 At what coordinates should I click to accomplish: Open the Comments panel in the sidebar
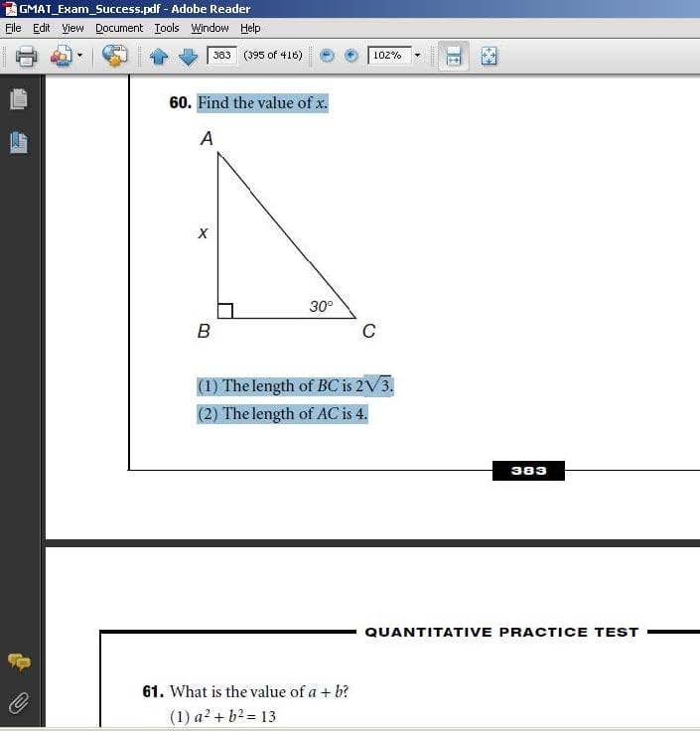coord(19,661)
